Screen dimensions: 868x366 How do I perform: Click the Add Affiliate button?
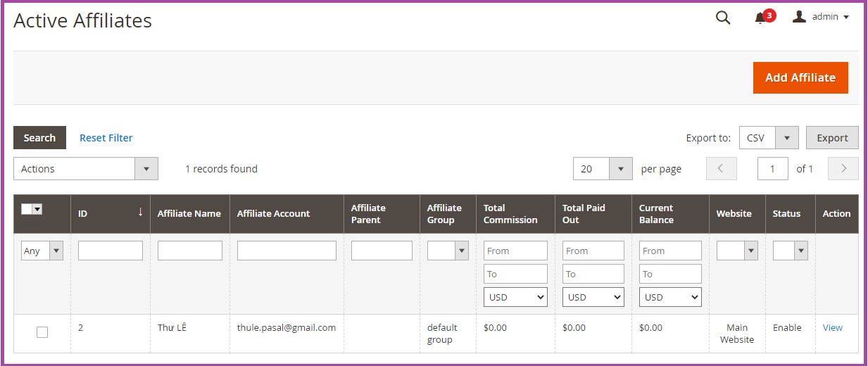point(800,77)
